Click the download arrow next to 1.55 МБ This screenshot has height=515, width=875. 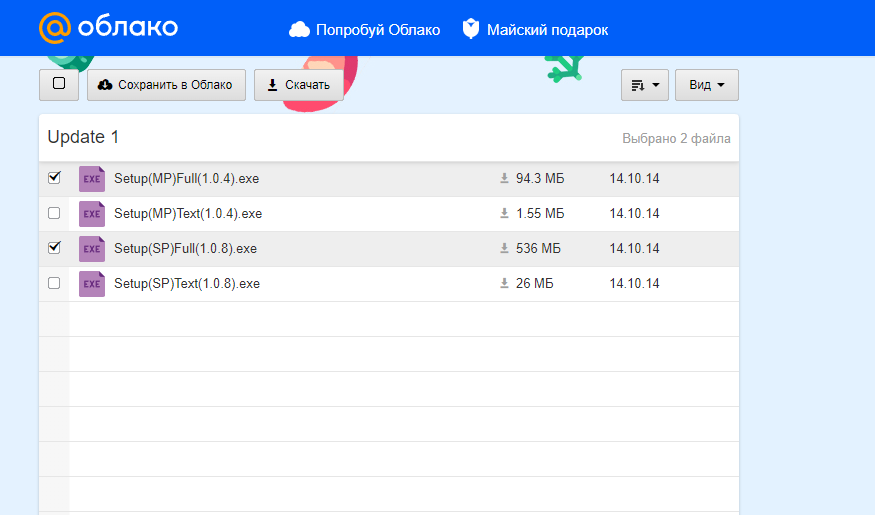click(504, 214)
